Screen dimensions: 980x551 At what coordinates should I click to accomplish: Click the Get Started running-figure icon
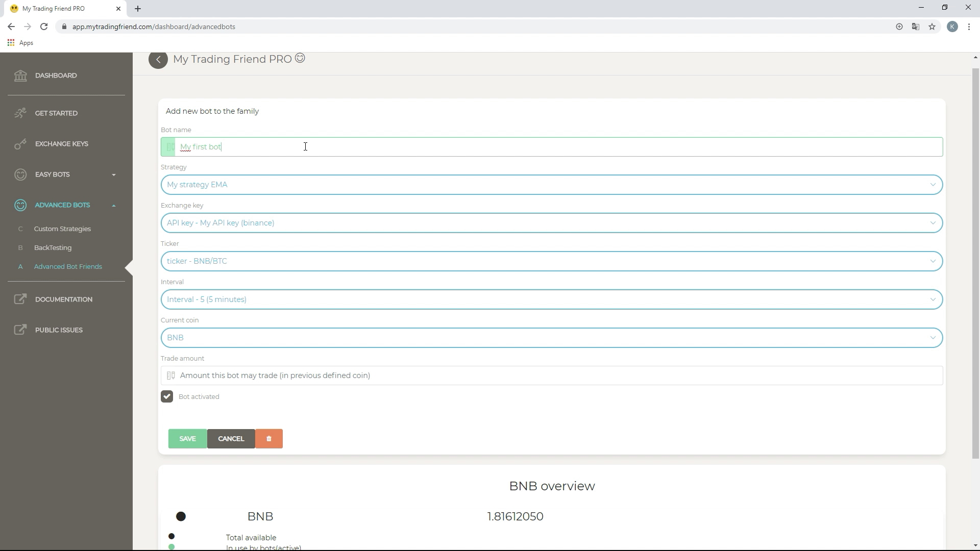(20, 113)
